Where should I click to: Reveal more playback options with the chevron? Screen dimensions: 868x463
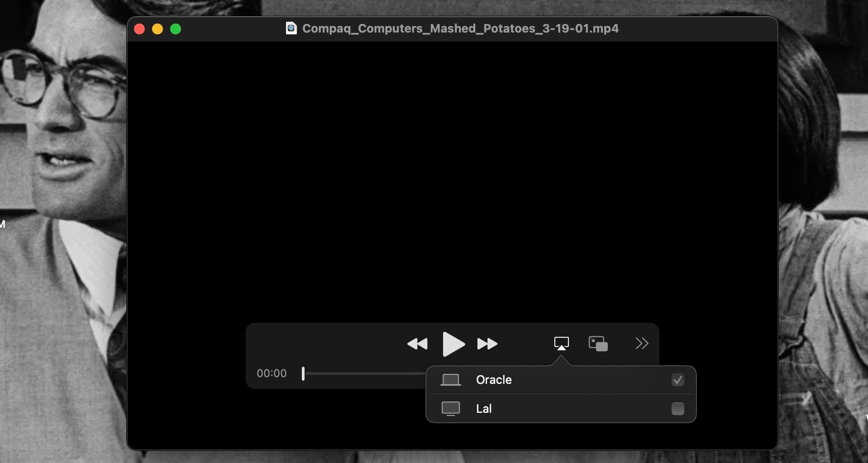[642, 344]
